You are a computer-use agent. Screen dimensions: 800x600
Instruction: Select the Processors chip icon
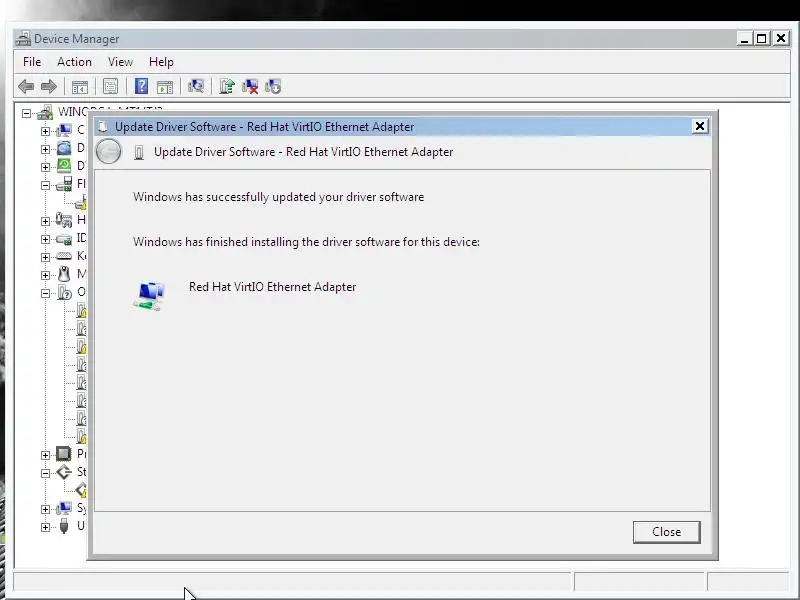click(x=64, y=454)
